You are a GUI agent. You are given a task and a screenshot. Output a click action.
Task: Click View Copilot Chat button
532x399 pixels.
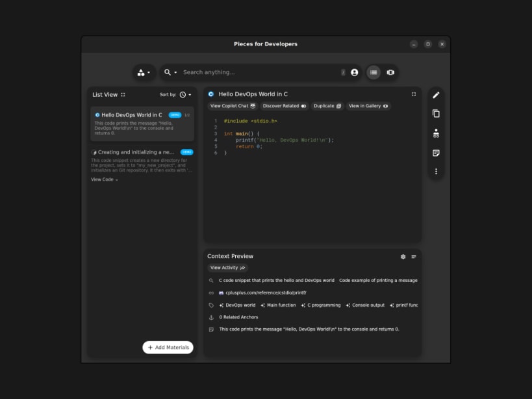(233, 106)
